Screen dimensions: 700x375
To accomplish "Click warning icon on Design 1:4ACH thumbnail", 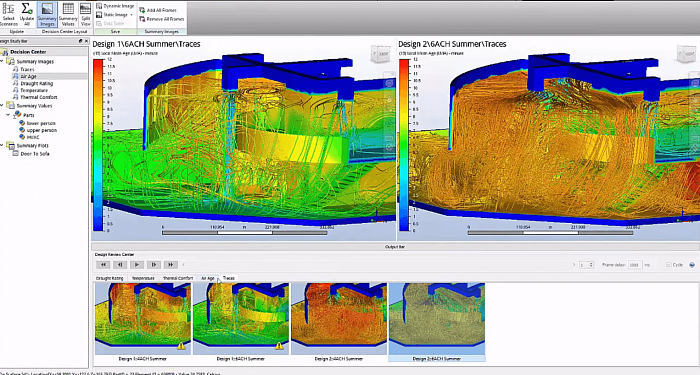I will [x=182, y=346].
